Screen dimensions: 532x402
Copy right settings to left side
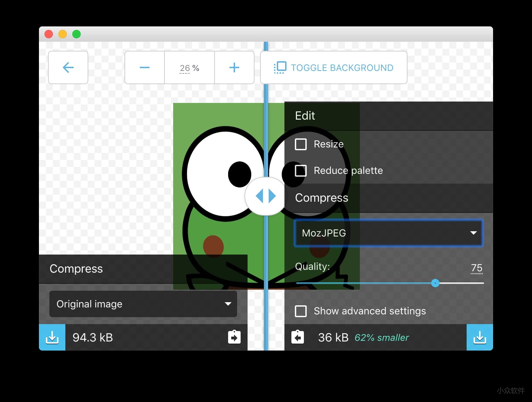pos(298,337)
